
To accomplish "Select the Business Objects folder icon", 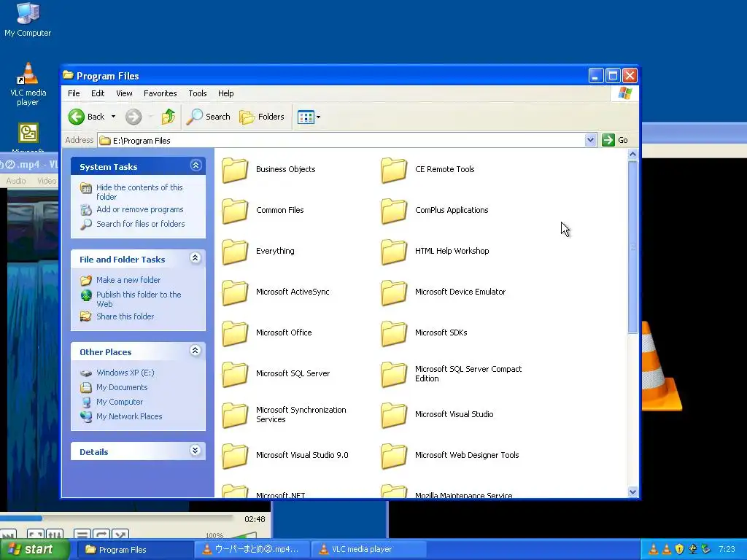I will [235, 169].
